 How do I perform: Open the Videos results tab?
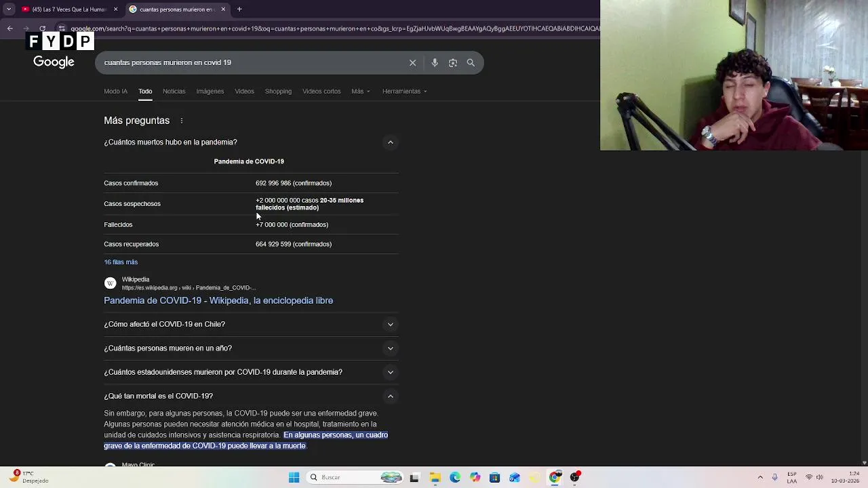point(244,91)
